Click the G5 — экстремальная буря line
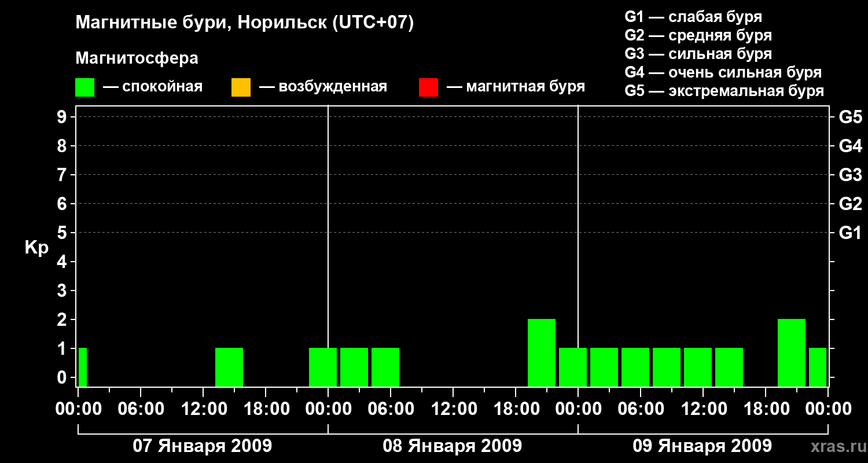868x463 pixels. (x=724, y=91)
